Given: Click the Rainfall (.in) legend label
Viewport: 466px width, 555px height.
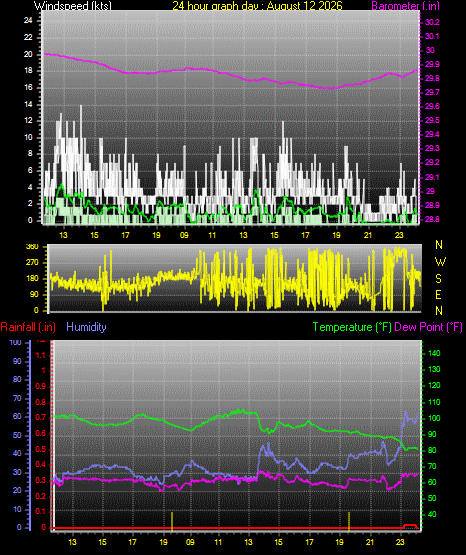Looking at the screenshot, I should 28,327.
